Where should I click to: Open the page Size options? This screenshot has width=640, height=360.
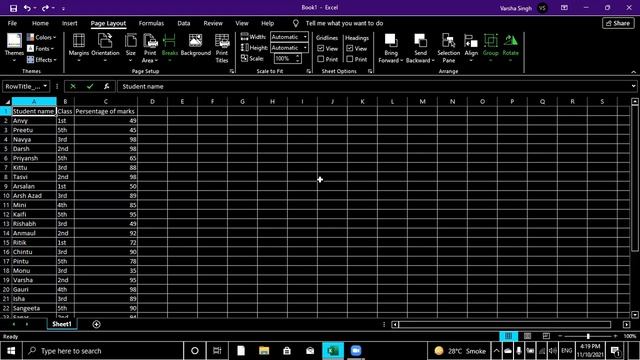[x=131, y=48]
